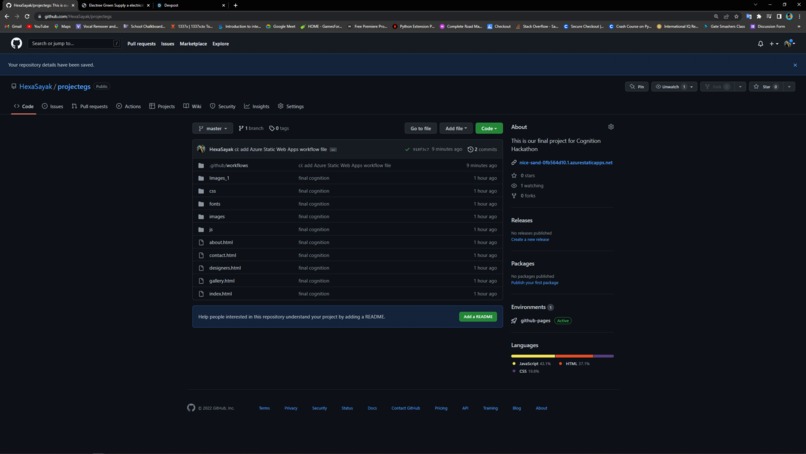
Task: Star the repository
Action: pos(766,87)
